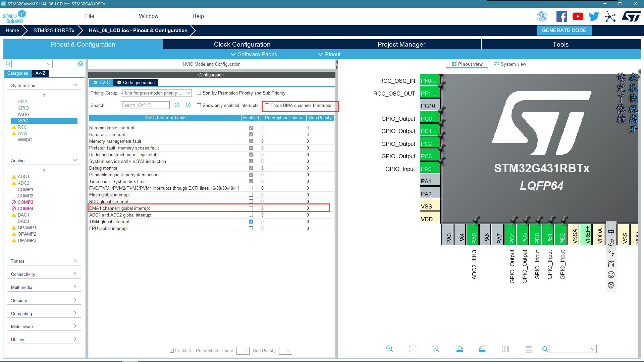Open the Help menu
The image size is (644, 362).
tap(198, 16)
